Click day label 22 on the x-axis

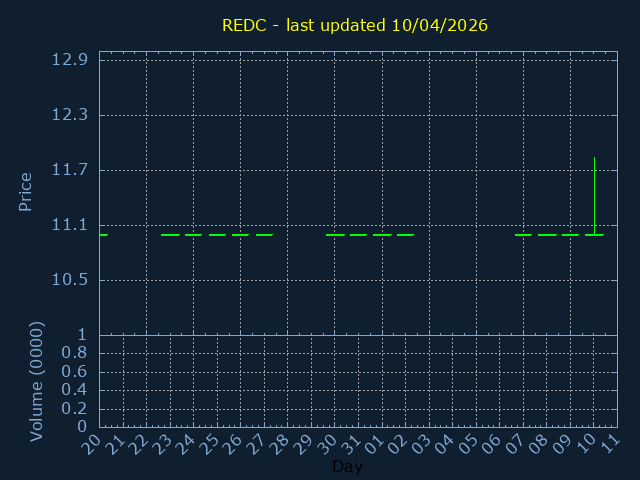click(x=138, y=444)
